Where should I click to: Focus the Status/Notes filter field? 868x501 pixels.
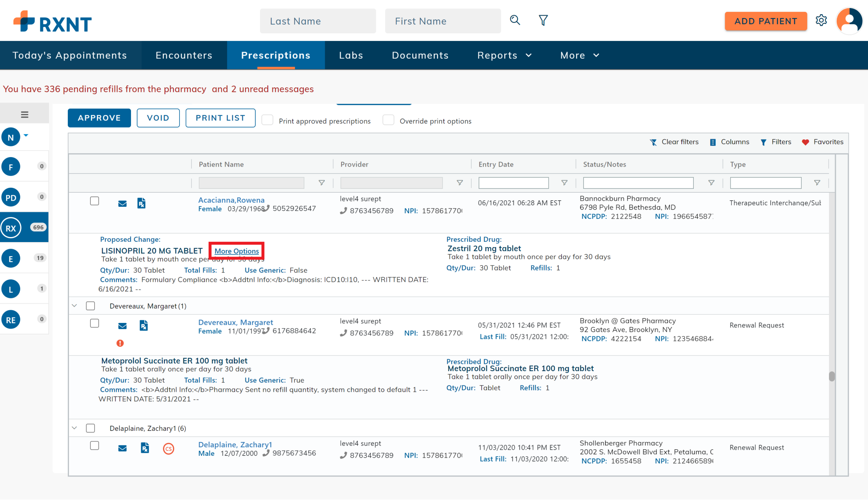tap(638, 183)
